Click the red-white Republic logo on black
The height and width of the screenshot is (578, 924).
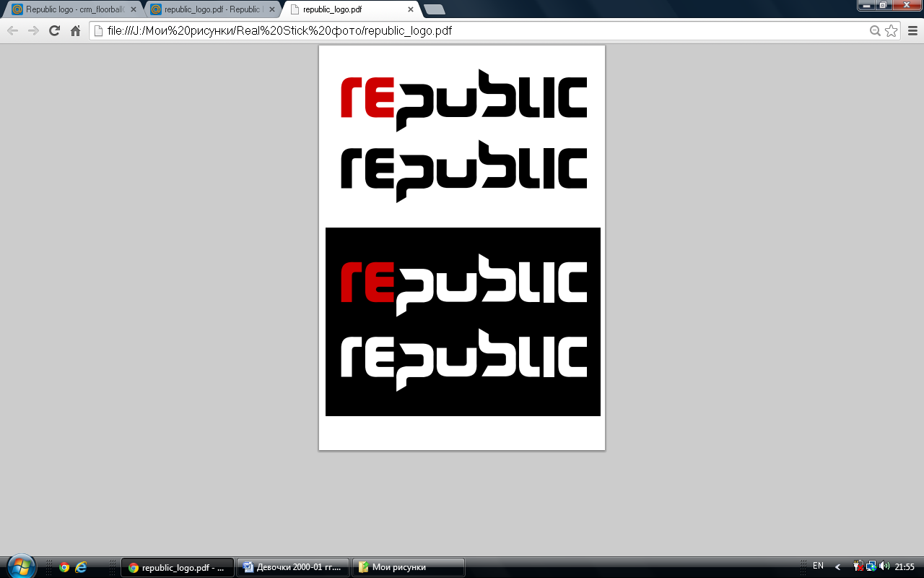click(463, 285)
